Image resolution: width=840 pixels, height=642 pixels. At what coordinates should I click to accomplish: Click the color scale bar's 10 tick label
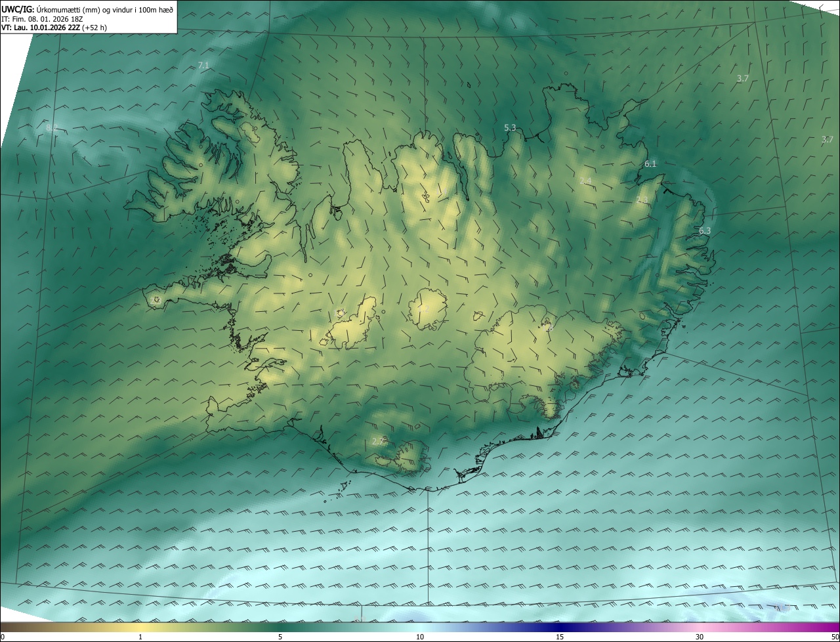coord(420,637)
